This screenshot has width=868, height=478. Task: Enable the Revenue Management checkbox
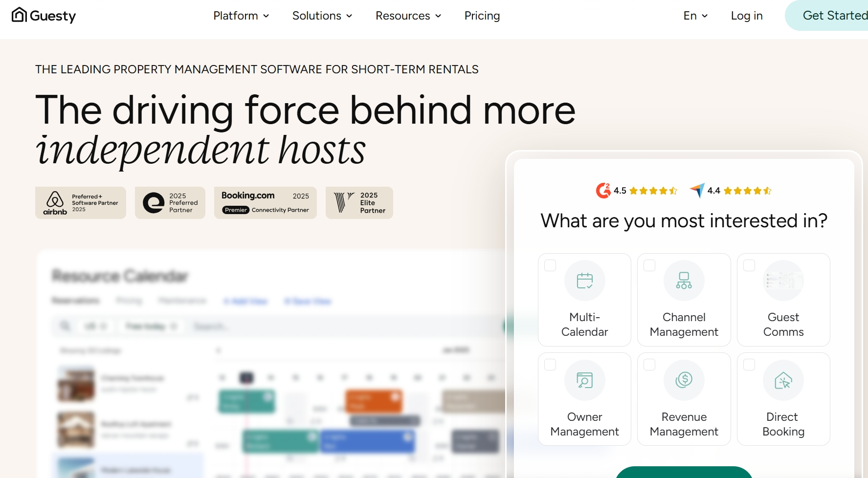point(649,365)
